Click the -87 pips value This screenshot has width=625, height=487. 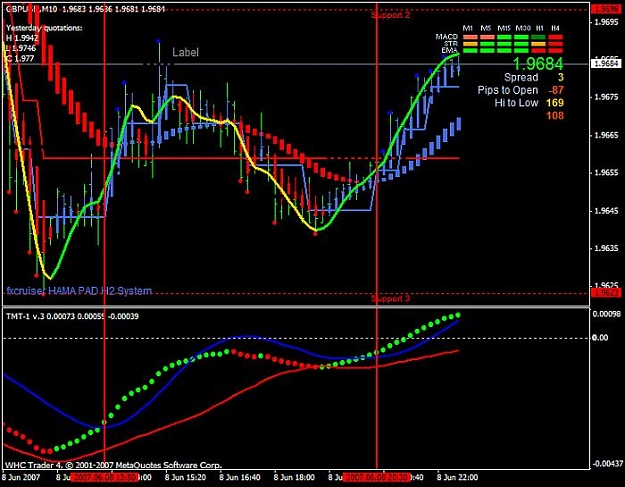coord(556,90)
